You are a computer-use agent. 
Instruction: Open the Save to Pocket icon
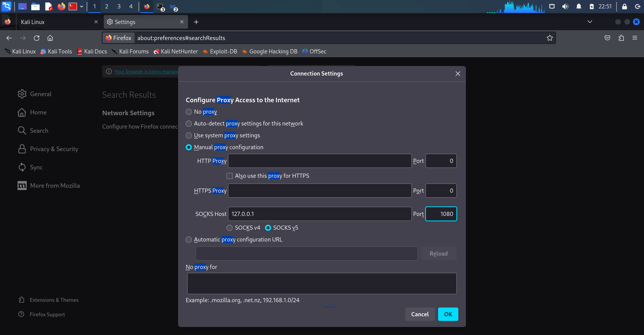(x=607, y=38)
